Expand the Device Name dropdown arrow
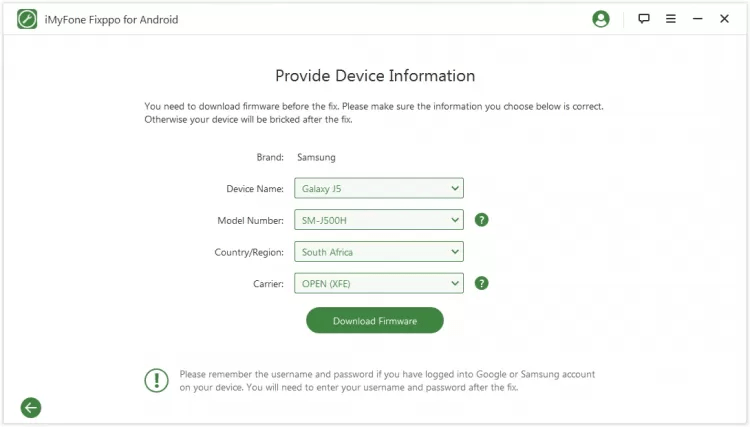 click(x=455, y=188)
